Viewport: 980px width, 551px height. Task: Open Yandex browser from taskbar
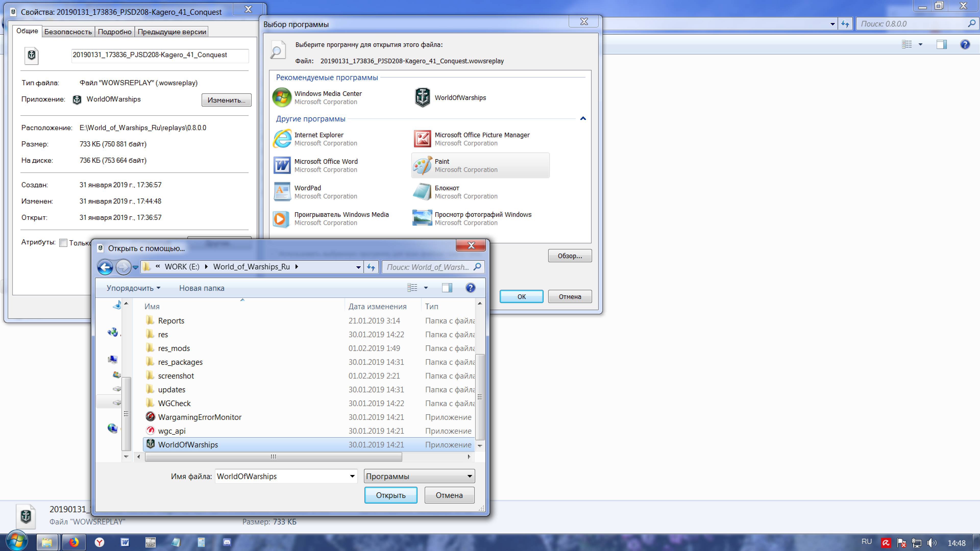[99, 542]
